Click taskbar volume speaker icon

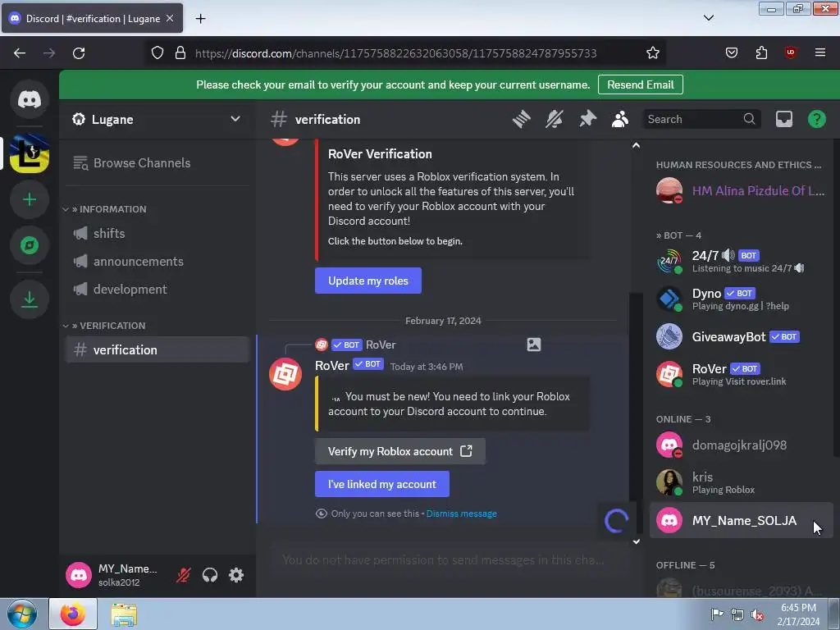[x=756, y=615]
